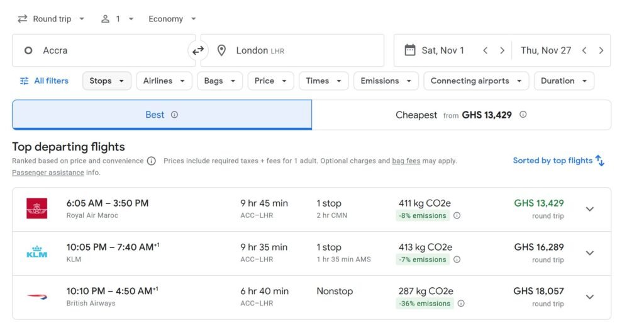Click '9 hr 45 min' duration text
The height and width of the screenshot is (325, 644).
(264, 203)
